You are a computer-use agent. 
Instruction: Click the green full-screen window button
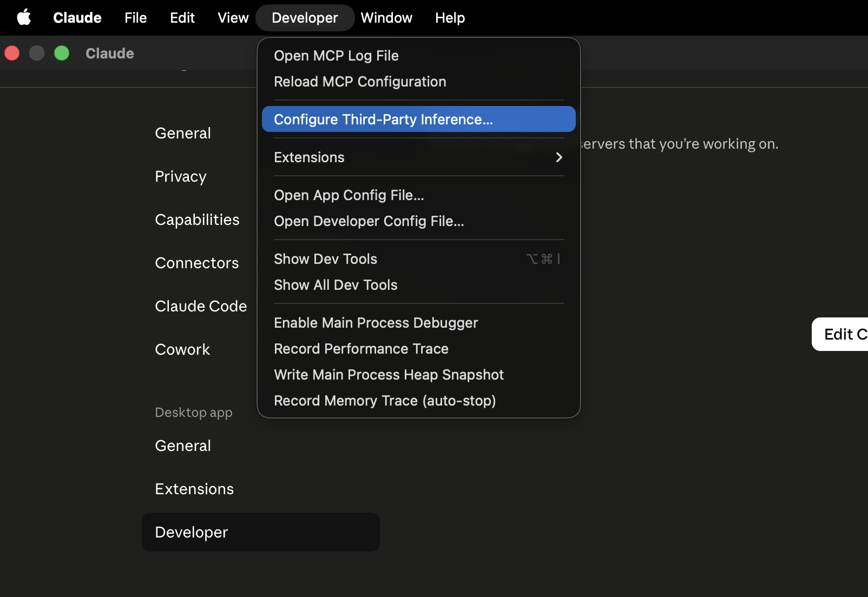pyautogui.click(x=62, y=53)
